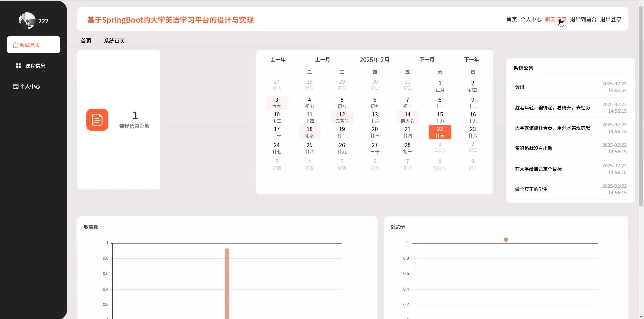The width and height of the screenshot is (644, 319).
Task: Click the marker pin on 浏览量 chart
Action: pyautogui.click(x=506, y=240)
